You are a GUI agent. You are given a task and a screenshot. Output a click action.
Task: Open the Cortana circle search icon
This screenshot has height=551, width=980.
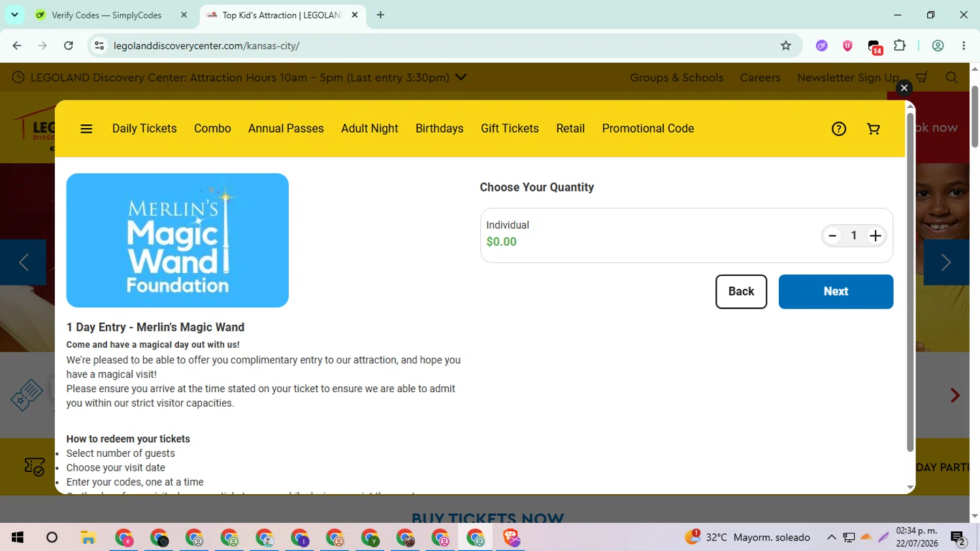(52, 537)
